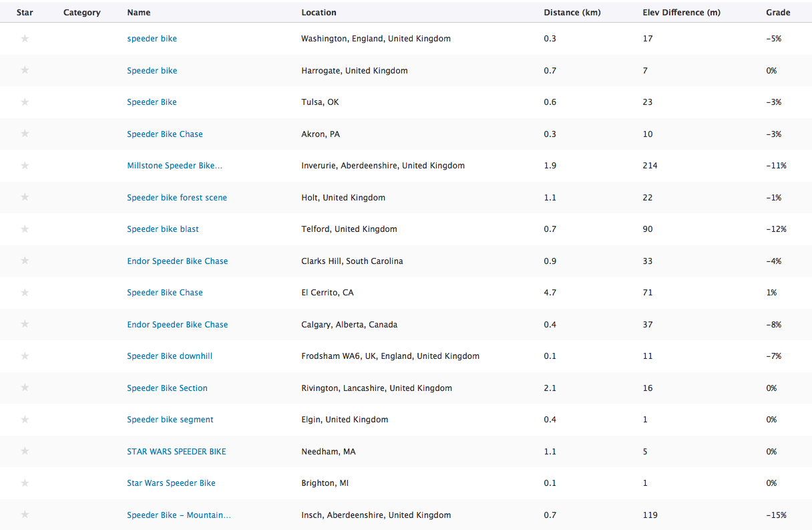The height and width of the screenshot is (530, 812).
Task: Star the Millstone Speeder Bike segment
Action: coord(25,166)
